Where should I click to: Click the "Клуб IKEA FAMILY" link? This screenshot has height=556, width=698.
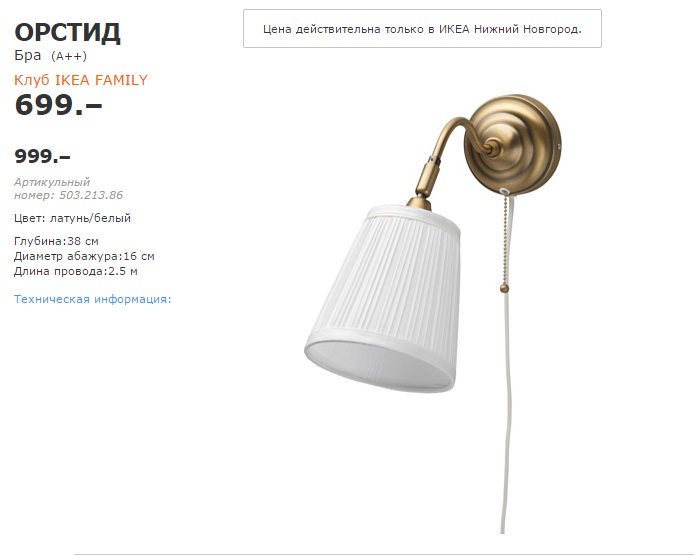click(81, 80)
